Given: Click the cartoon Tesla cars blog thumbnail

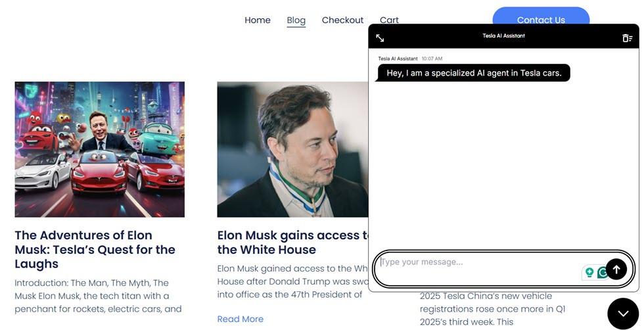Looking at the screenshot, I should pyautogui.click(x=100, y=149).
